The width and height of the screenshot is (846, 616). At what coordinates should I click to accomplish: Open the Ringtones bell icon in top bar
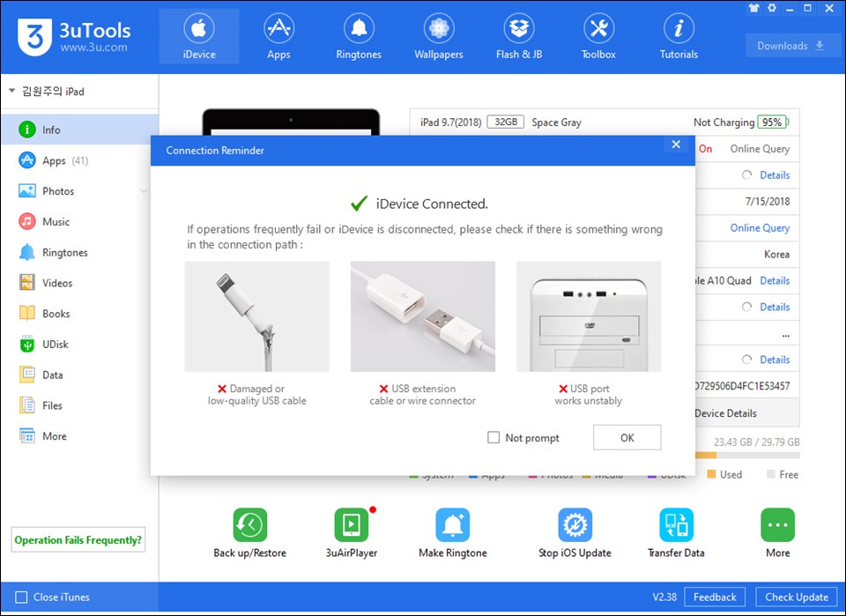coord(359,28)
